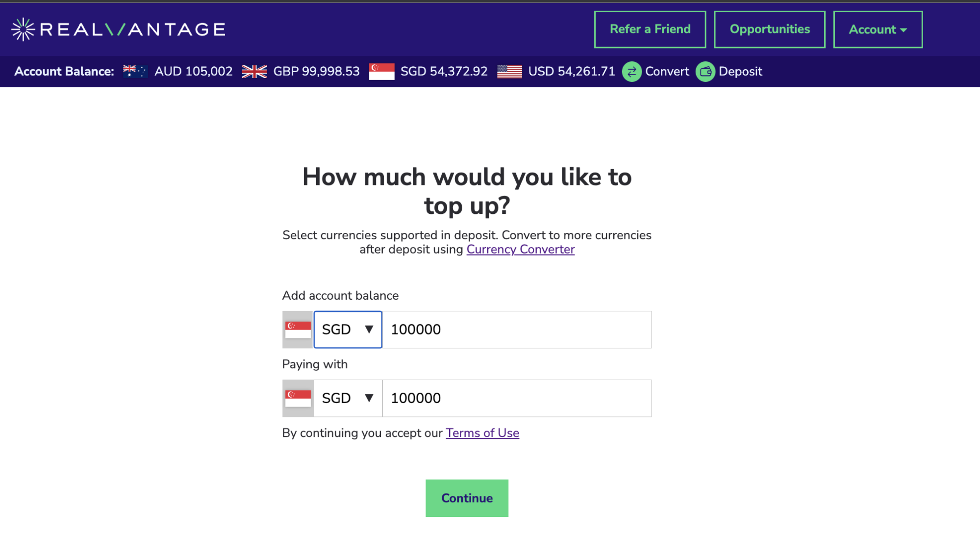Click the Convert text in balance bar
The width and height of the screenshot is (980, 538).
pyautogui.click(x=667, y=72)
